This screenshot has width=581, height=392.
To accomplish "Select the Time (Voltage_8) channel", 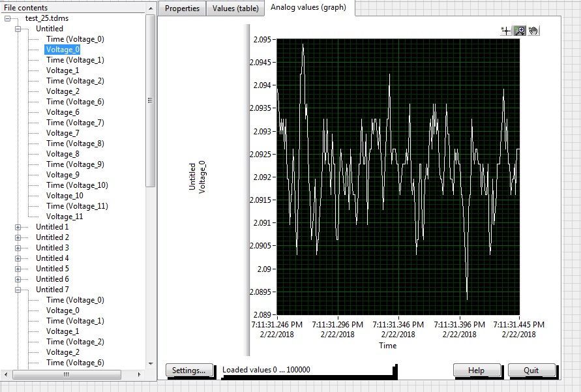I will tap(75, 143).
